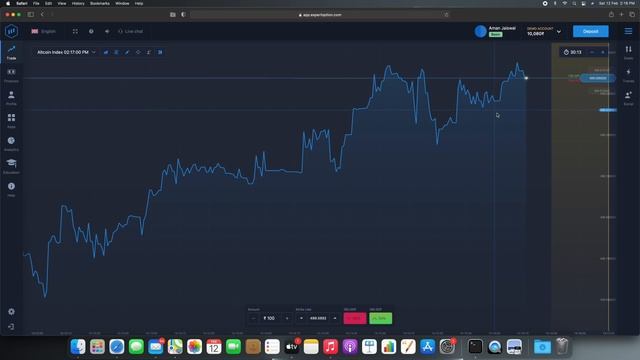Image resolution: width=640 pixels, height=360 pixels.
Task: Open the File menu in menu bar
Action: (36, 3)
